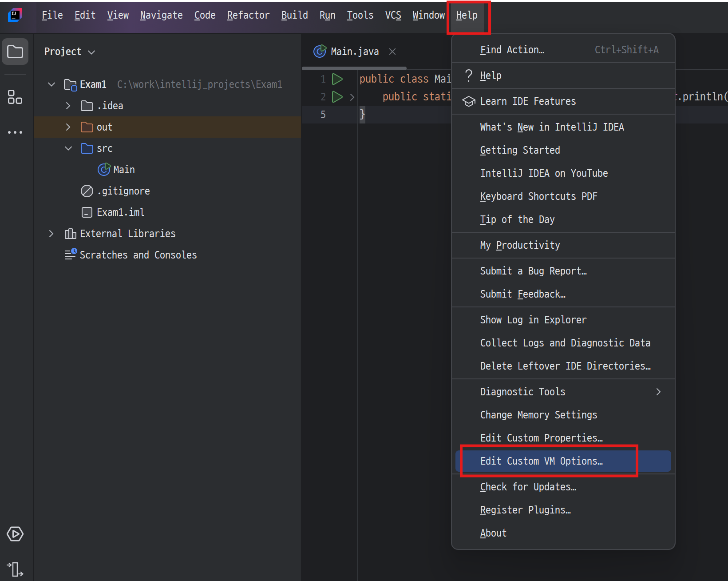
Task: Click the Java class icon on Main.java tab
Action: [320, 52]
